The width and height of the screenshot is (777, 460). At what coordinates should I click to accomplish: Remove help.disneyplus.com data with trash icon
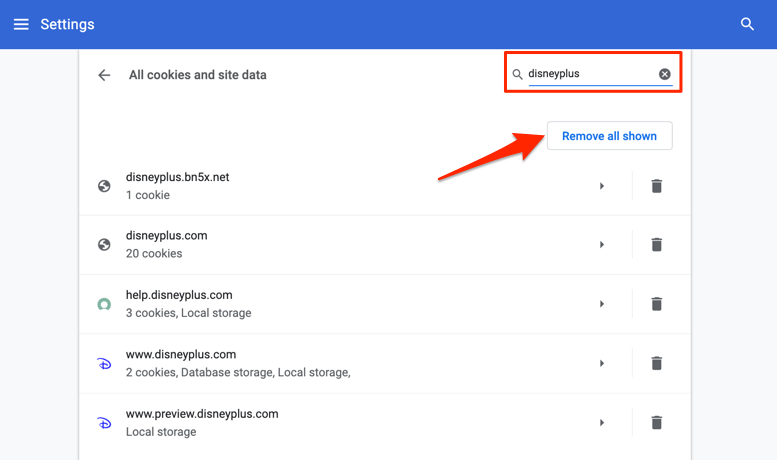point(657,304)
